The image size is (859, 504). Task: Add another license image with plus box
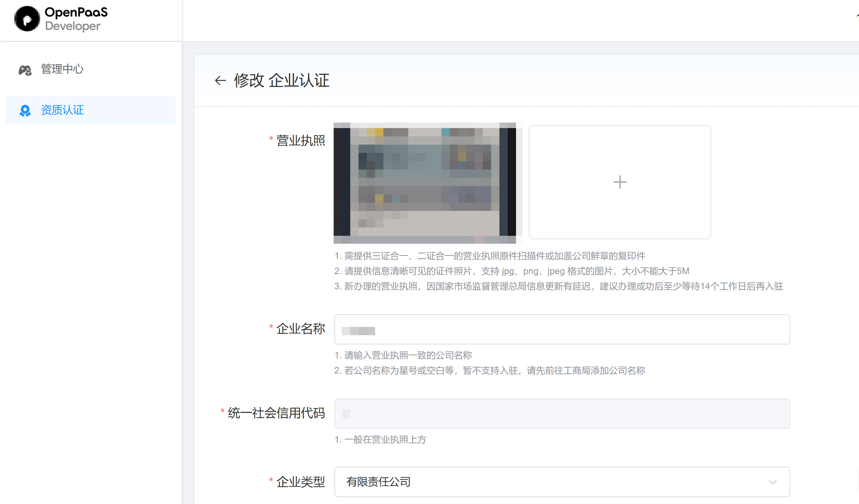click(x=620, y=182)
